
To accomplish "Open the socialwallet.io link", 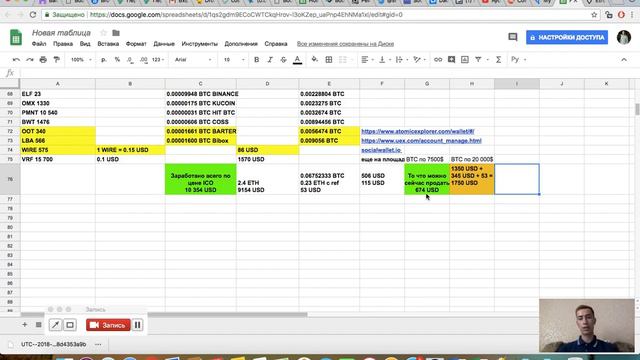I will (381, 150).
